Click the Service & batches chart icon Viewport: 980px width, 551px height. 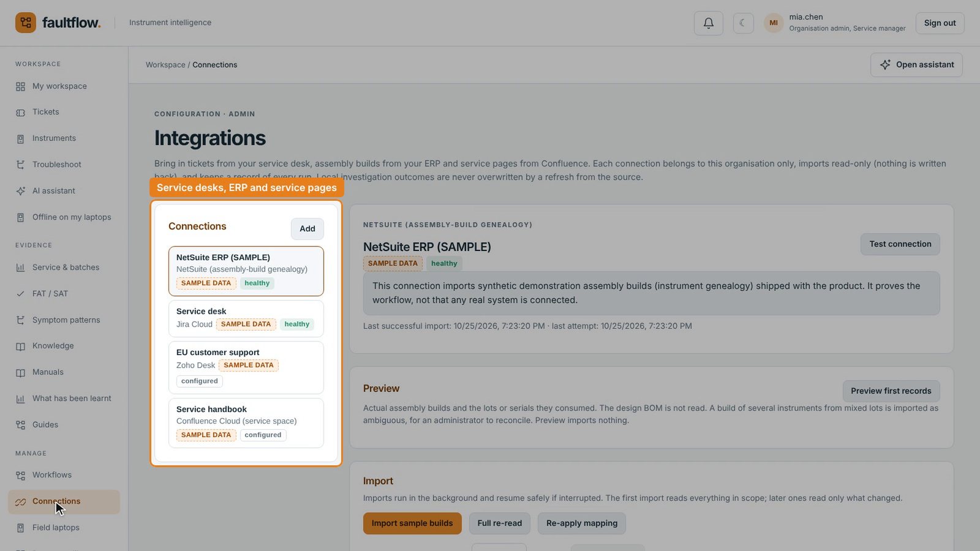tap(20, 268)
